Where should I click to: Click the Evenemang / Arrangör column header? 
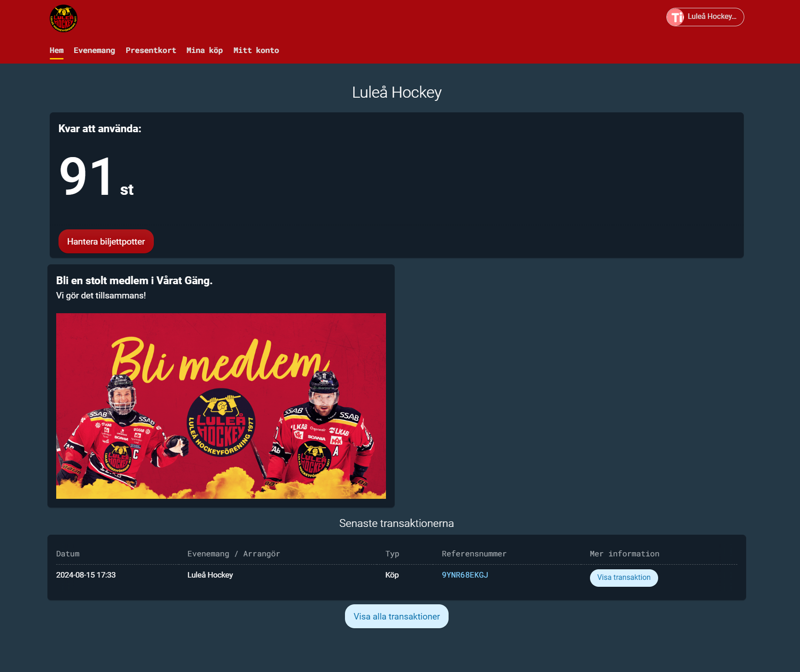(x=234, y=554)
